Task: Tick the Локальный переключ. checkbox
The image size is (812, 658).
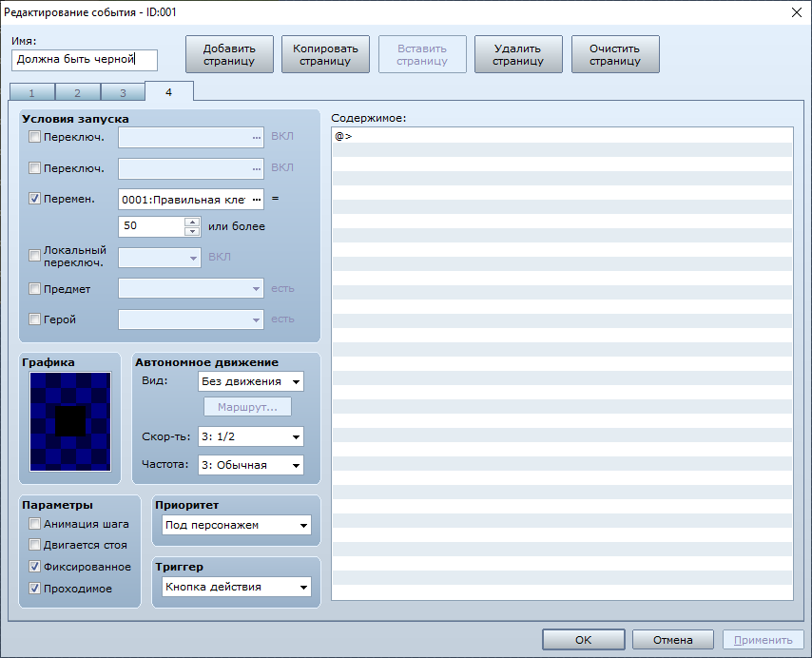Action: [x=34, y=255]
